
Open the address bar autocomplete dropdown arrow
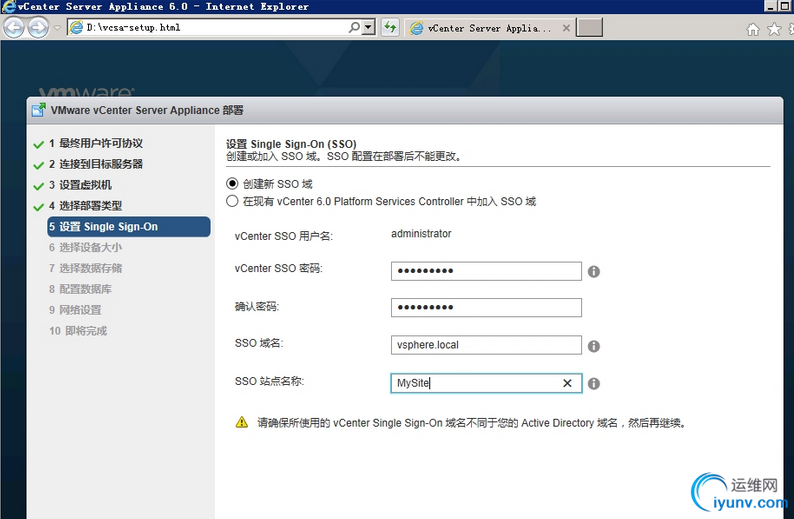click(369, 27)
